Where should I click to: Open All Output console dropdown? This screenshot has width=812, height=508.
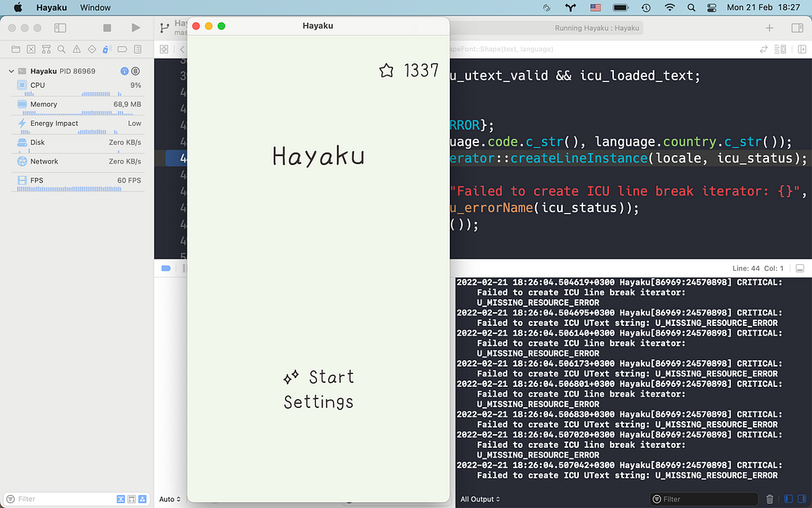(481, 499)
